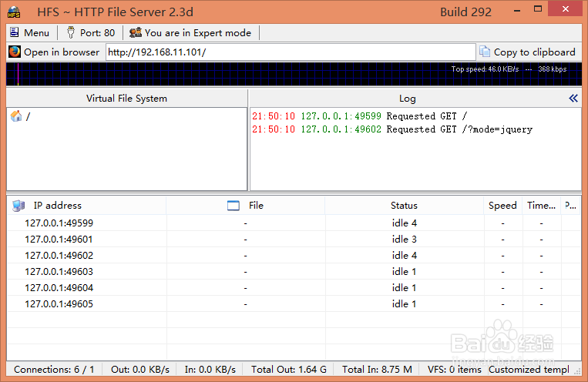Click the plug icon beside Port
The width and height of the screenshot is (588, 382).
tap(70, 32)
